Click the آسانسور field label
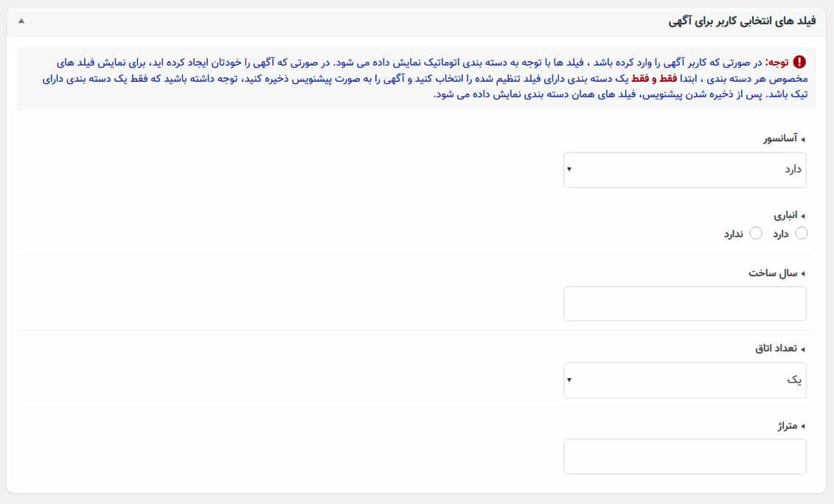Viewport: 834px width, 504px height. [780, 139]
